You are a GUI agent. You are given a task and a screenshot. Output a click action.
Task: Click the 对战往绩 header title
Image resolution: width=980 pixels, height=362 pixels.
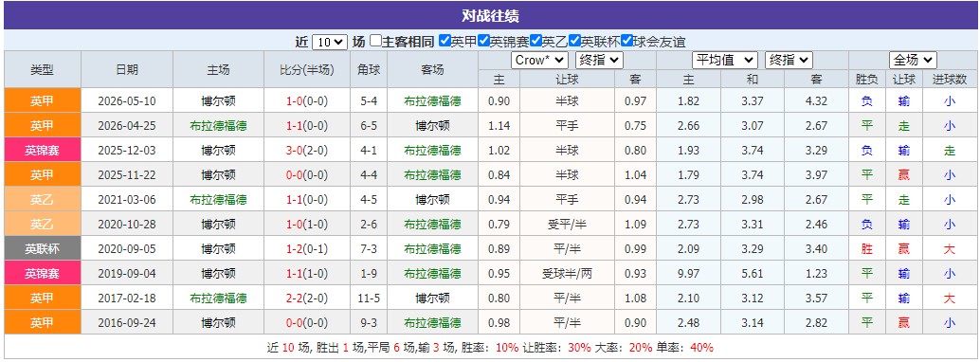490,15
